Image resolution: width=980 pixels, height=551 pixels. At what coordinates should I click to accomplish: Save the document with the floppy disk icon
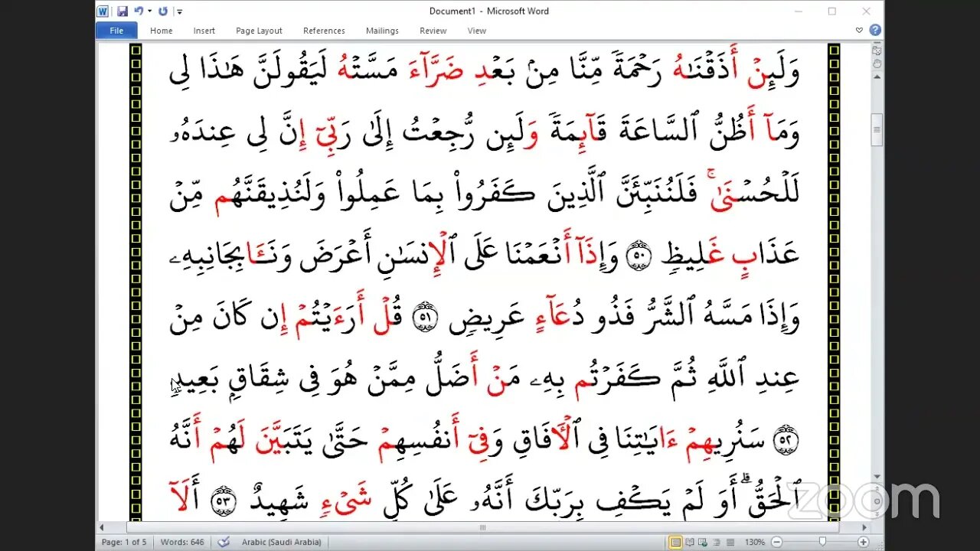click(x=122, y=11)
